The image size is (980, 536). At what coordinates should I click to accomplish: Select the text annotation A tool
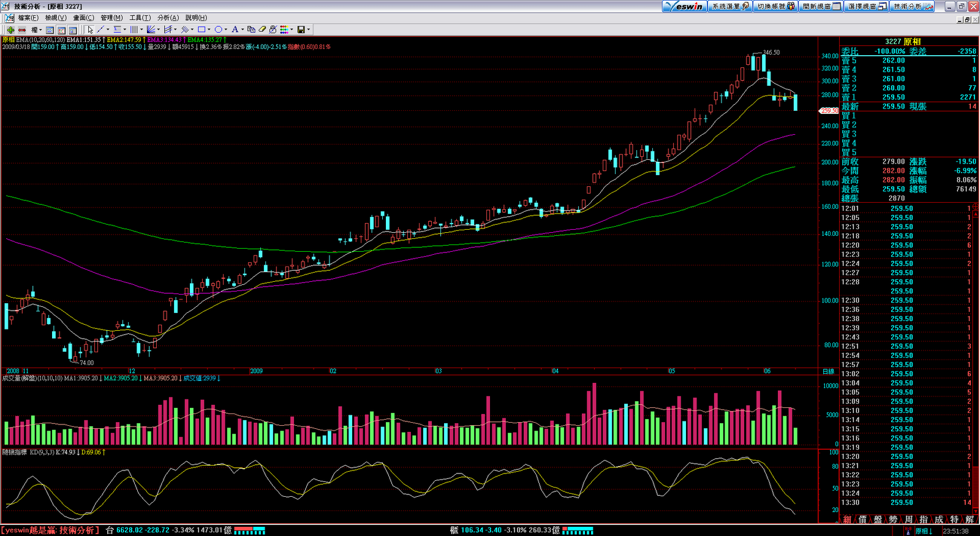click(235, 29)
